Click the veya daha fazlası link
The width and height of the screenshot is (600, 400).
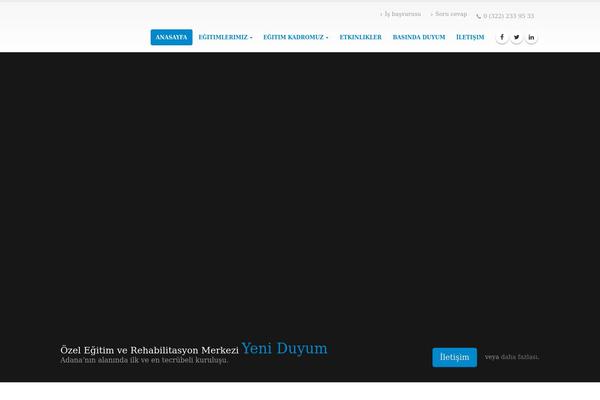[512, 357]
